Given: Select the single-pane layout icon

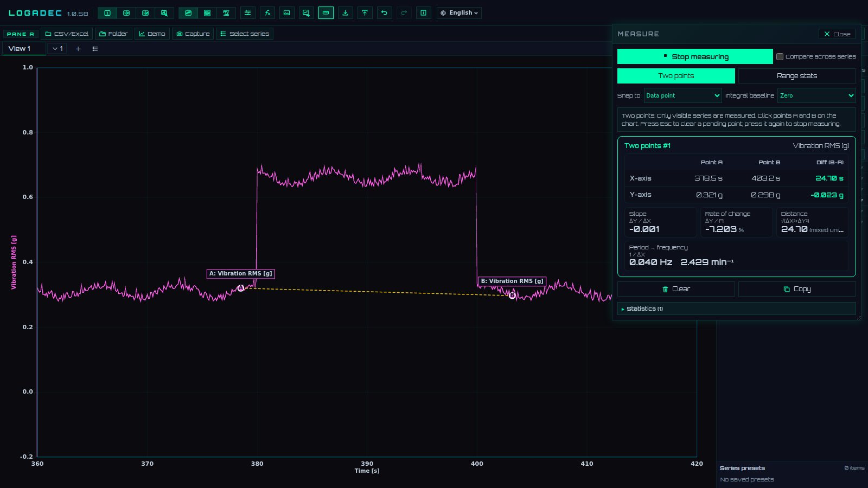Looking at the screenshot, I should coord(107,13).
